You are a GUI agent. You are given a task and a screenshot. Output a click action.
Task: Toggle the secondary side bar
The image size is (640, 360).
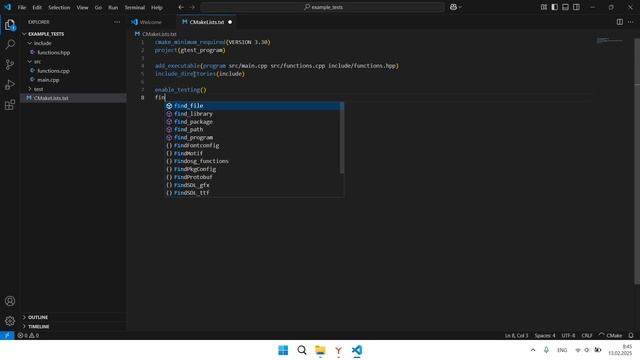[x=576, y=7]
